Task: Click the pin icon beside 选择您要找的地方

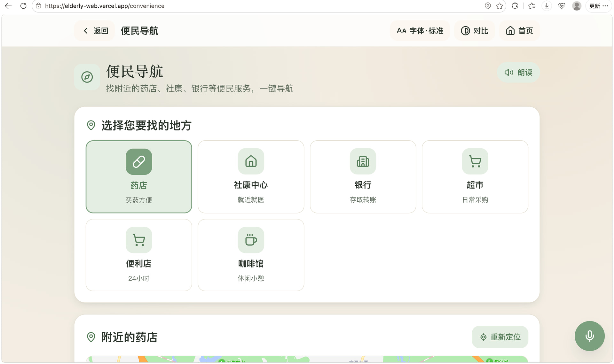Action: click(x=91, y=125)
